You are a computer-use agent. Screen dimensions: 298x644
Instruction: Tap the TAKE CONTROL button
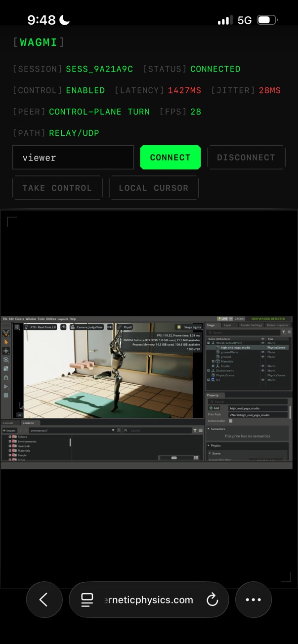(x=57, y=188)
